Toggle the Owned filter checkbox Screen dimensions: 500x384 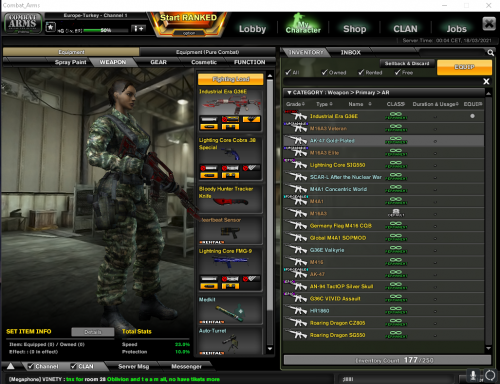click(325, 72)
